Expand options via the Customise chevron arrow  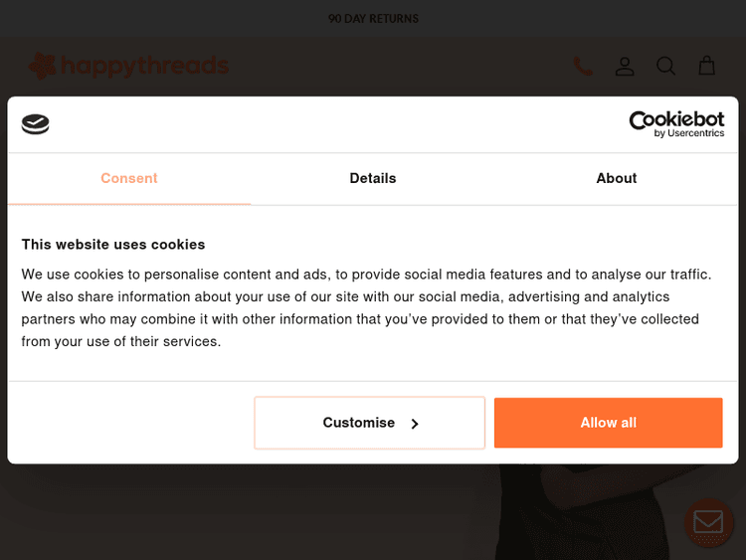pos(415,424)
